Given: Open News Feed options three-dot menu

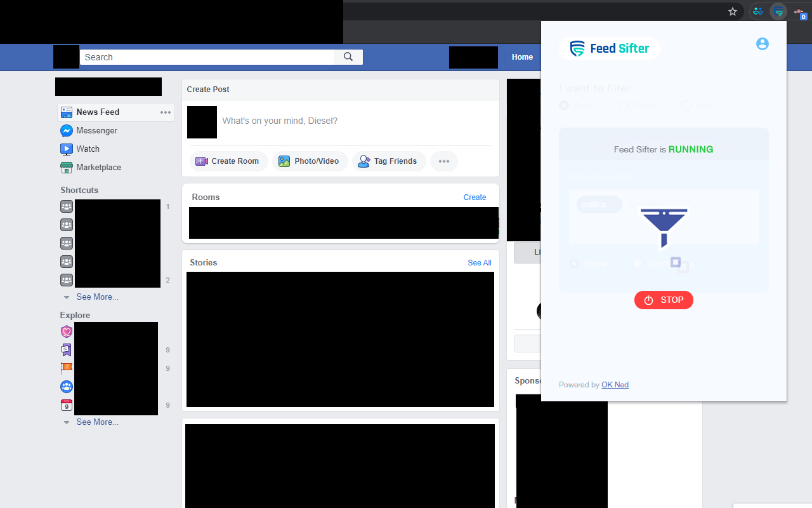Looking at the screenshot, I should 166,112.
